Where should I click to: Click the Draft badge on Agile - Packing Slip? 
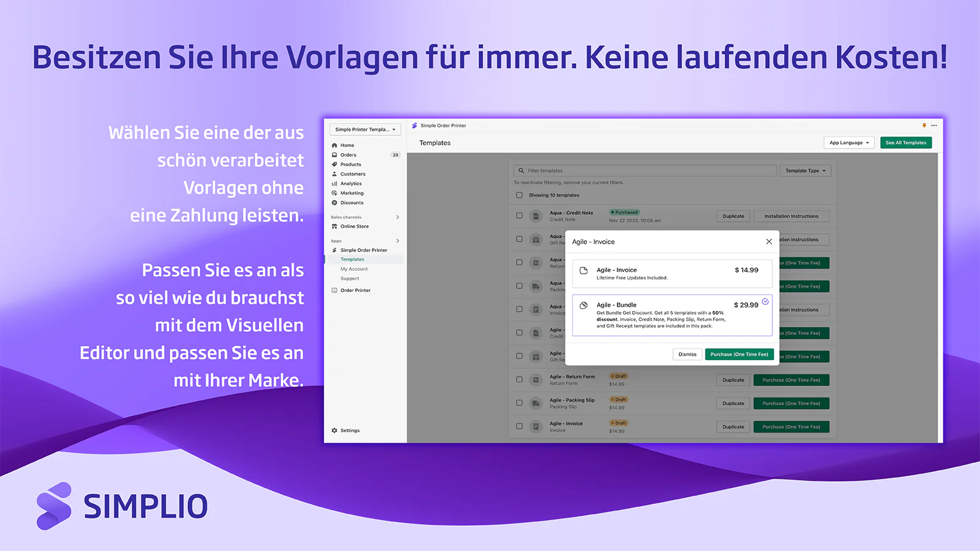[x=619, y=399]
